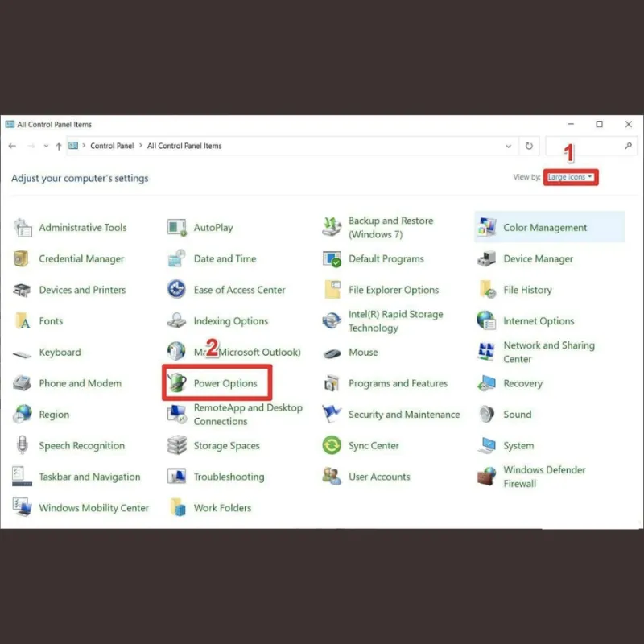
Task: Open the Troubleshooting icon
Action: (177, 477)
